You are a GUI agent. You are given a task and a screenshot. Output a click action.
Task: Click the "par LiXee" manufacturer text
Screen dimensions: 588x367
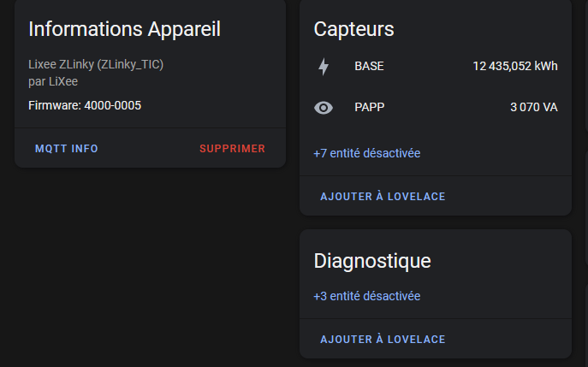tap(53, 81)
